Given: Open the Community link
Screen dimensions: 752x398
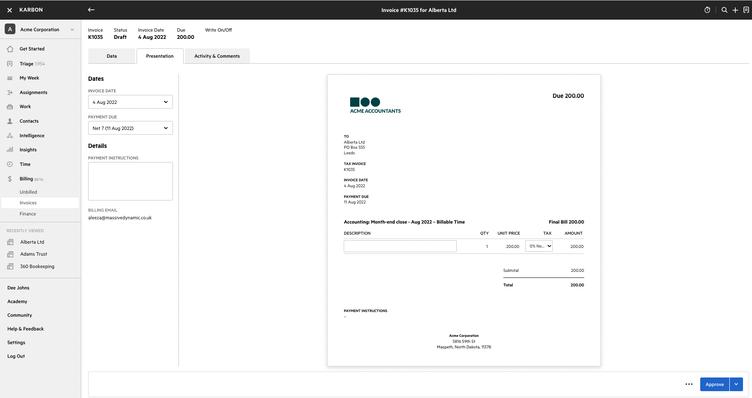Looking at the screenshot, I should point(20,315).
